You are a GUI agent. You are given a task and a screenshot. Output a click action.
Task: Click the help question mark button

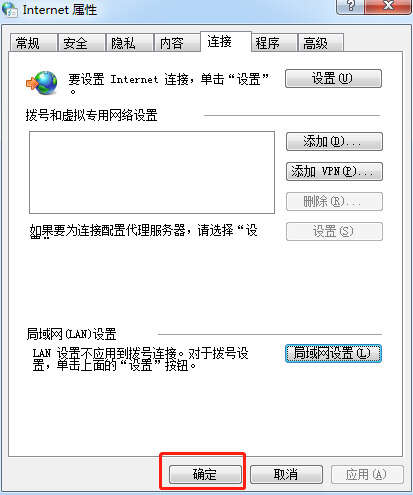pos(350,6)
